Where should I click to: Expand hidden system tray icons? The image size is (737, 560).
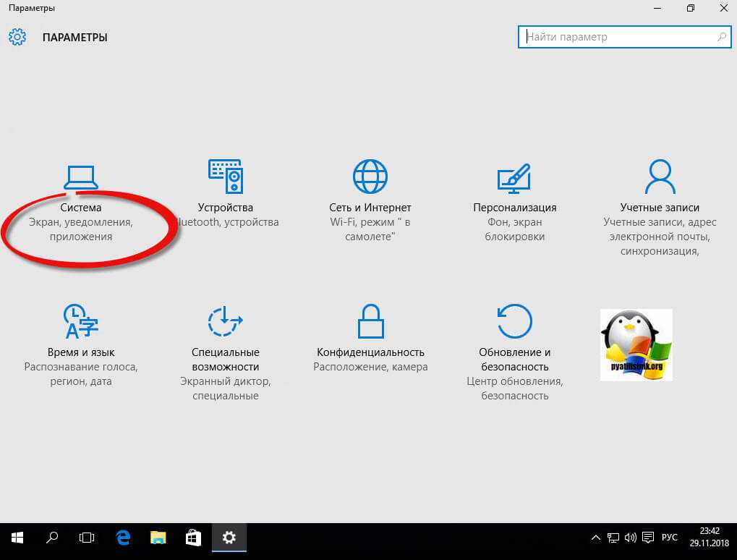[596, 538]
